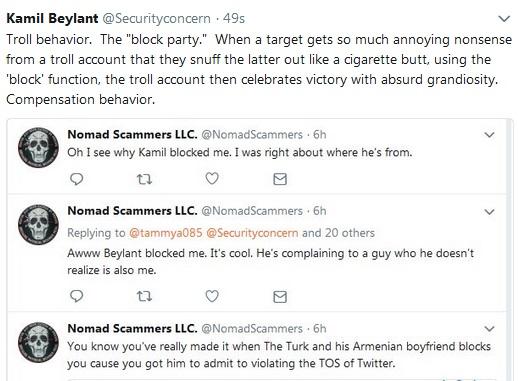Show 'and 20 others' reply recipients
The height and width of the screenshot is (381, 518).
click(338, 233)
